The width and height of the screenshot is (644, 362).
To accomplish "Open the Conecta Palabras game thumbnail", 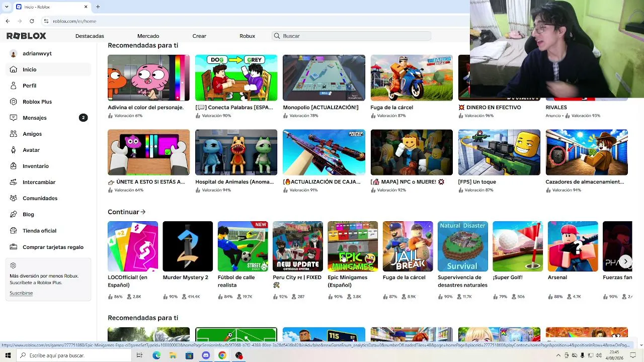I will [236, 78].
